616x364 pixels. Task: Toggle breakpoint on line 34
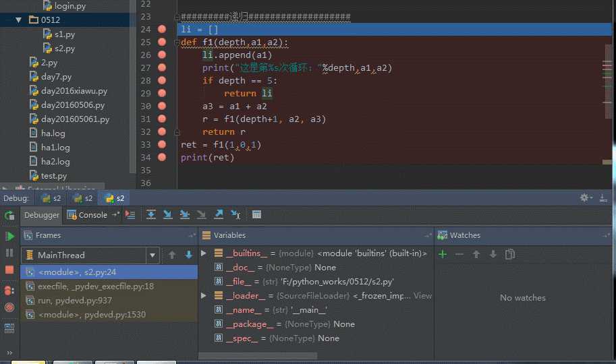[x=162, y=158]
